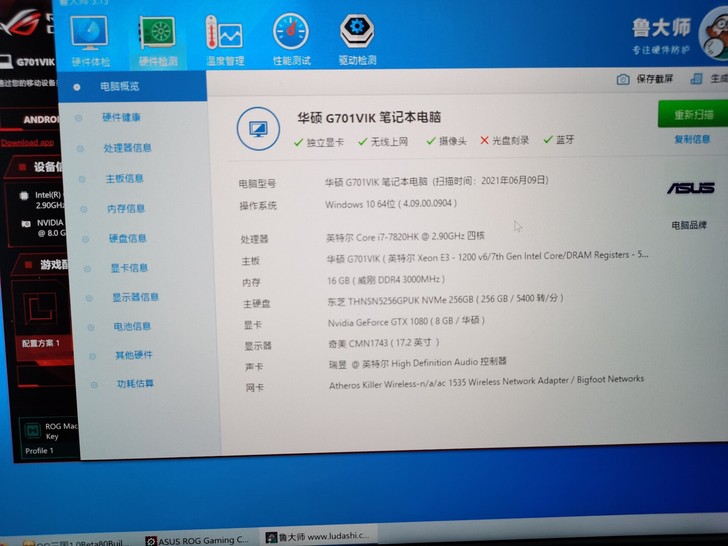Click network card value Atheros Killer Wireless
This screenshot has width=728, height=546.
click(486, 382)
